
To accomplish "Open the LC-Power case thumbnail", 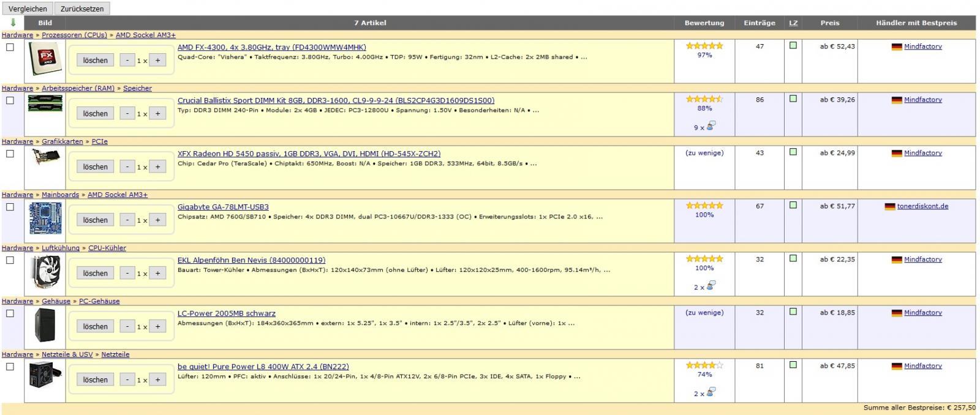I will tap(45, 325).
